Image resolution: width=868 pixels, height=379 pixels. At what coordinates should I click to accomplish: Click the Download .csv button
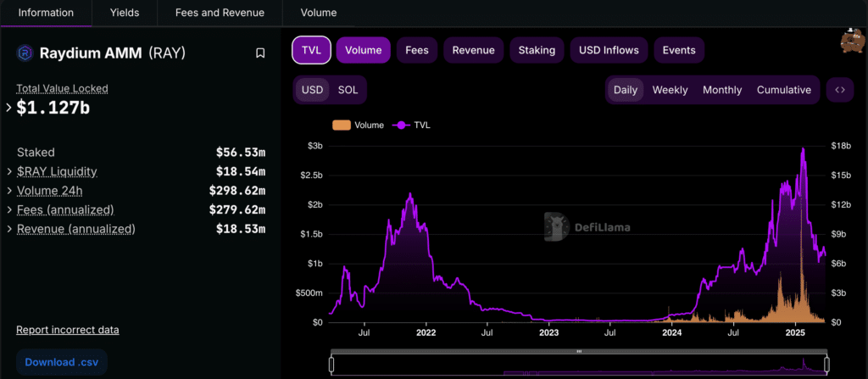pyautogui.click(x=61, y=362)
